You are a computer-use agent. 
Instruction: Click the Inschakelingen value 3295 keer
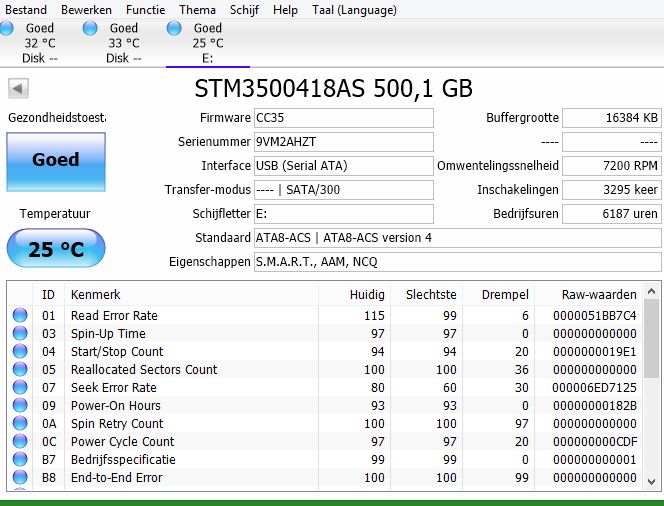[x=611, y=190]
